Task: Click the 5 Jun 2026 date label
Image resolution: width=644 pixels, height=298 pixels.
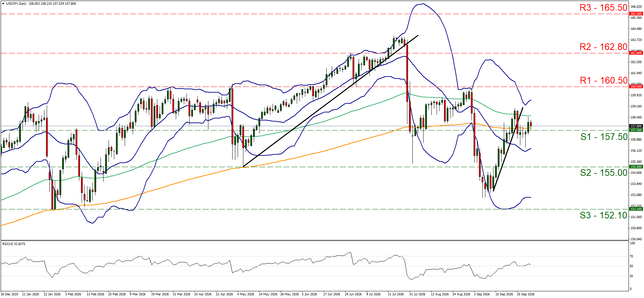Action: tap(309, 294)
